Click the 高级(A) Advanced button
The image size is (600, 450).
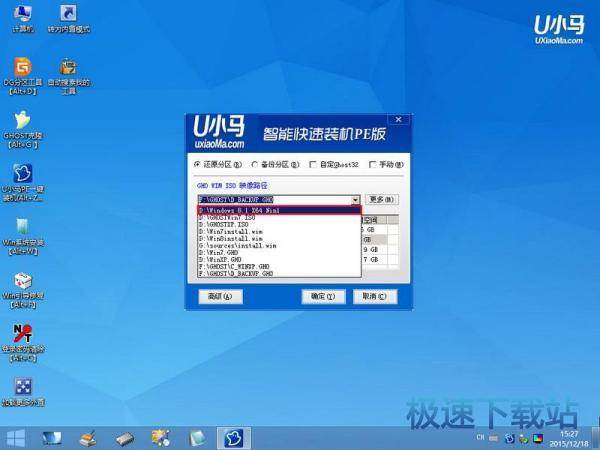tap(220, 296)
